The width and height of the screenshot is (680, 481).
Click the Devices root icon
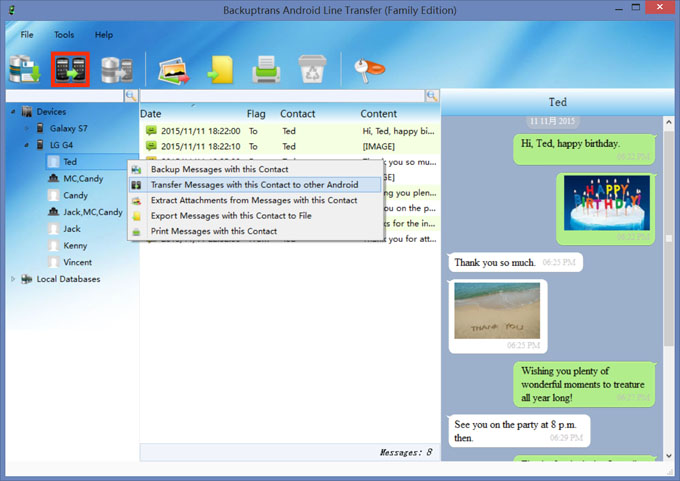(x=26, y=111)
